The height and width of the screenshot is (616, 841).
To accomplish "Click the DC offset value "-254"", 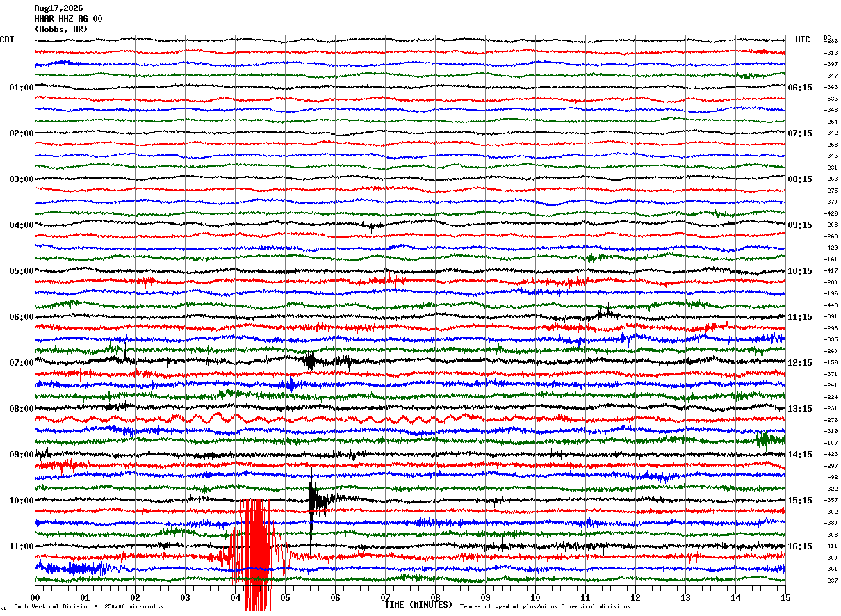I will point(831,122).
